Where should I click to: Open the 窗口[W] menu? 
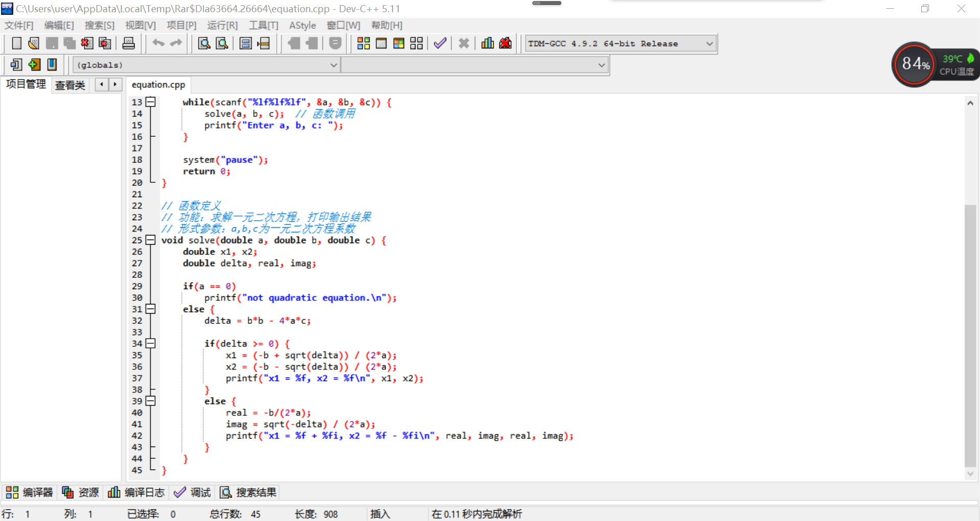[x=344, y=26]
